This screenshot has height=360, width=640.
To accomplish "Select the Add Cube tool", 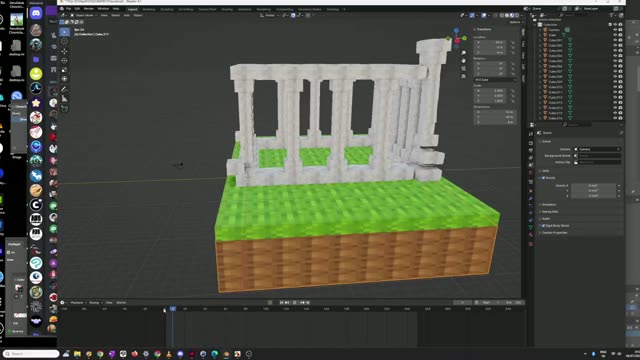I will click(x=64, y=109).
